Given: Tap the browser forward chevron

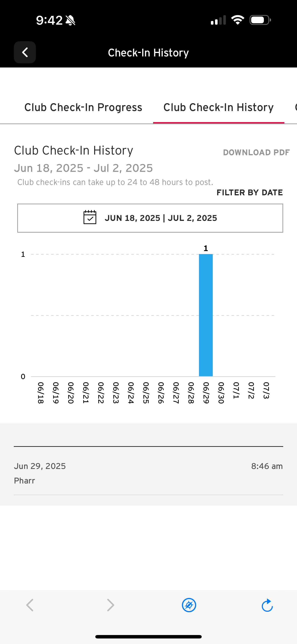Looking at the screenshot, I should tap(111, 605).
